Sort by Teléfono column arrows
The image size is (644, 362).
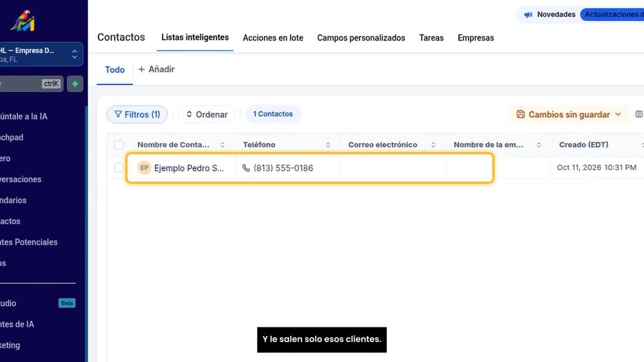click(328, 145)
